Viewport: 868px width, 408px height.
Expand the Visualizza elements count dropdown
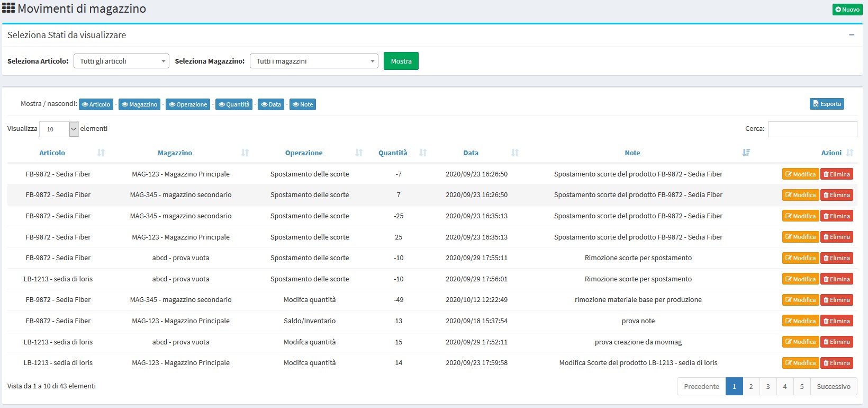59,129
